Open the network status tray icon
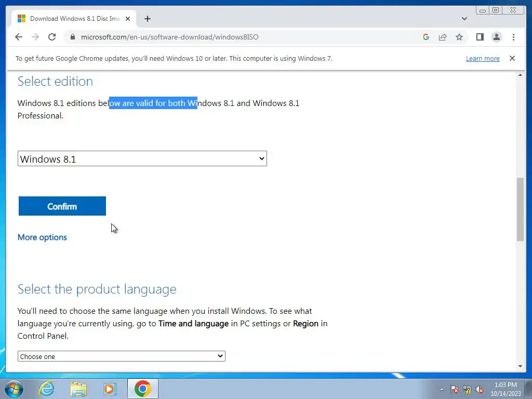The width and height of the screenshot is (532, 399). pos(467,389)
